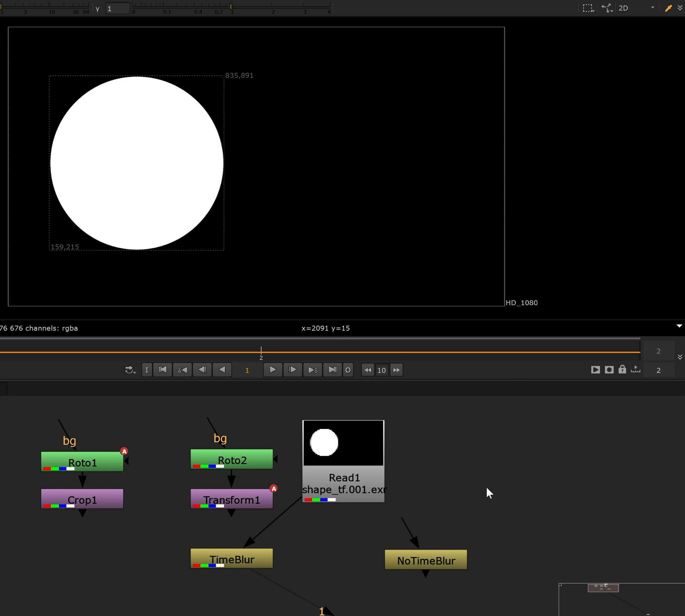Toggle the A badge on Transform1 node
This screenshot has width=685, height=616.
(274, 488)
